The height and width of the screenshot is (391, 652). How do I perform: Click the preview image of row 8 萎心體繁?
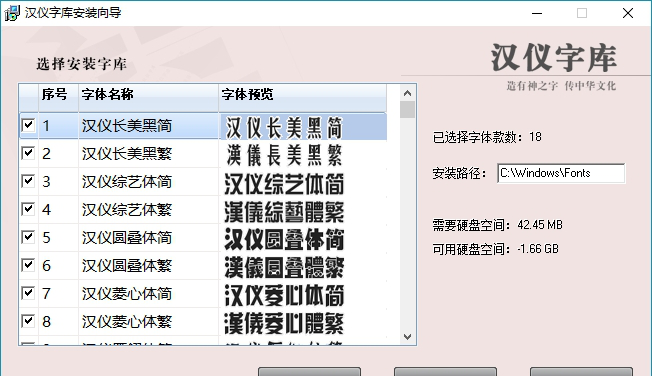tap(284, 323)
